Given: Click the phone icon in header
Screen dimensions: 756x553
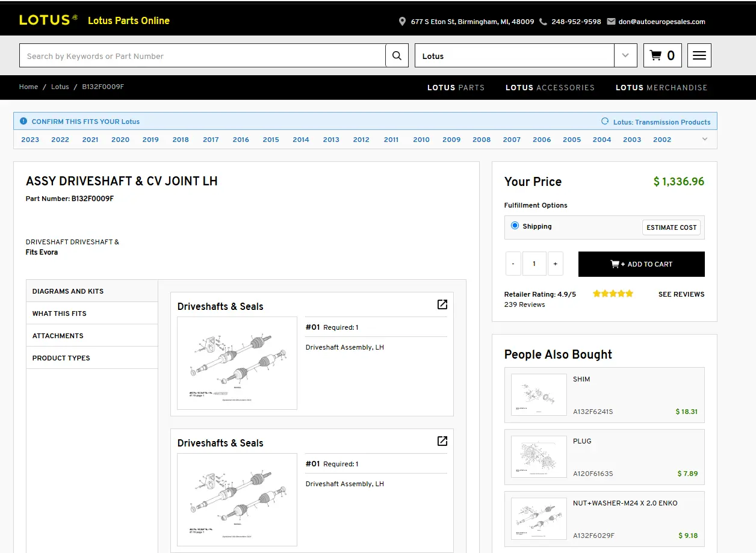Looking at the screenshot, I should (543, 22).
